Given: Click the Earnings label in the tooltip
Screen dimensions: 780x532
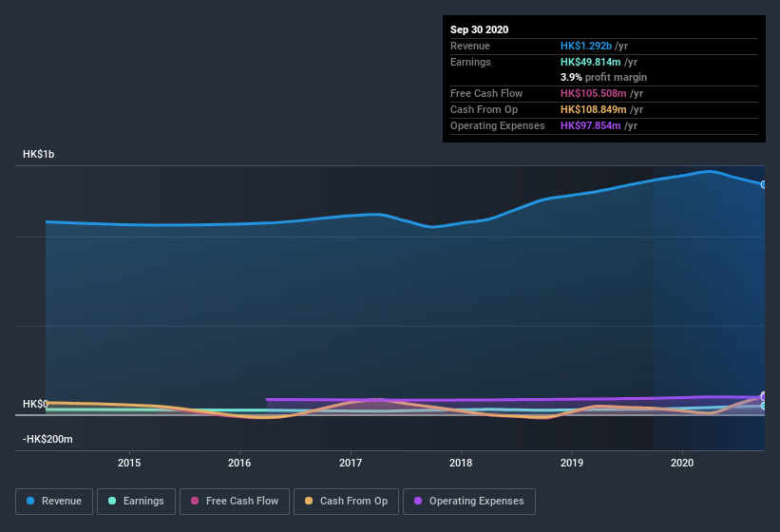Looking at the screenshot, I should point(470,62).
